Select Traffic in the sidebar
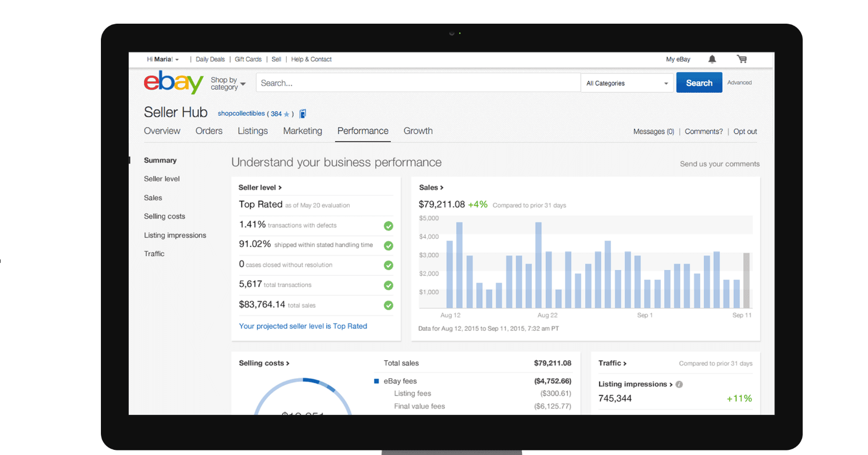The width and height of the screenshot is (868, 455). click(x=154, y=254)
